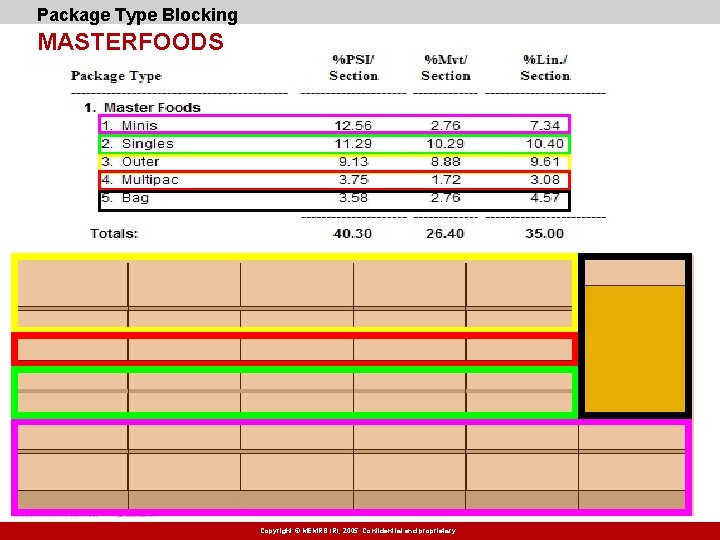Click the "1. Minis" row label
The image size is (720, 540).
(129, 125)
